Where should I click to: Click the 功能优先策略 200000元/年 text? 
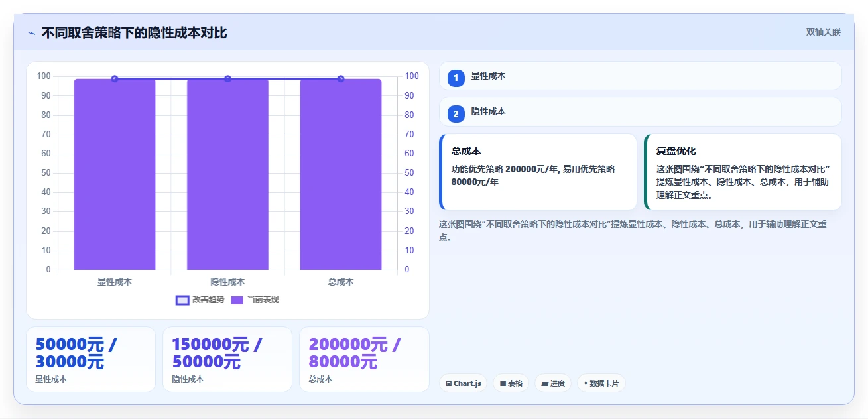click(x=505, y=169)
